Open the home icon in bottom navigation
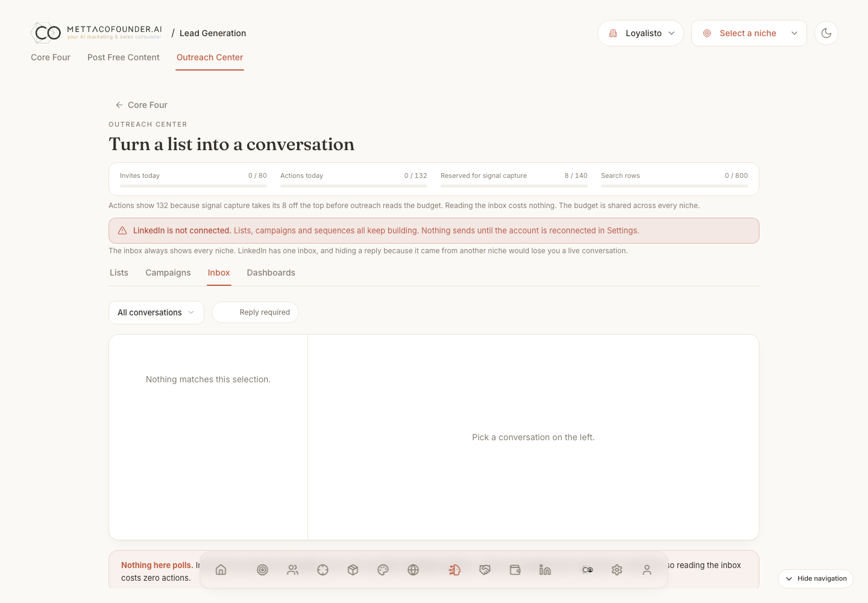Viewport: 868px width, 603px height. coord(221,570)
